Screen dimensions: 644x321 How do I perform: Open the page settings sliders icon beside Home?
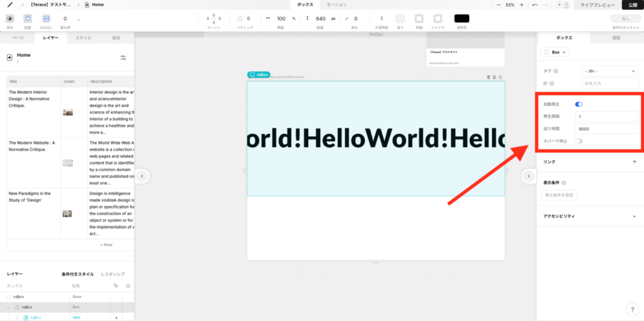tap(123, 58)
